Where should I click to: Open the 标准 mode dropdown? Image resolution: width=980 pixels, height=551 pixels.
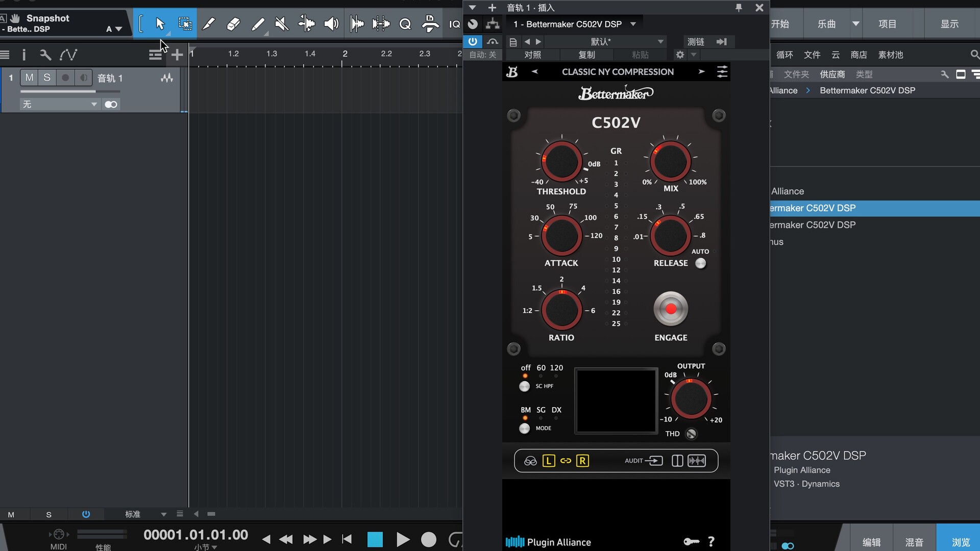[x=145, y=514]
